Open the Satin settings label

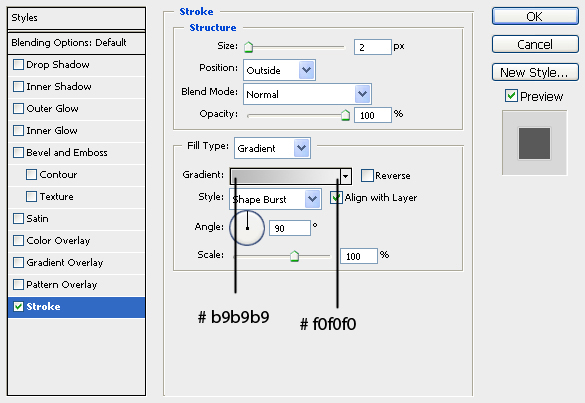37,219
